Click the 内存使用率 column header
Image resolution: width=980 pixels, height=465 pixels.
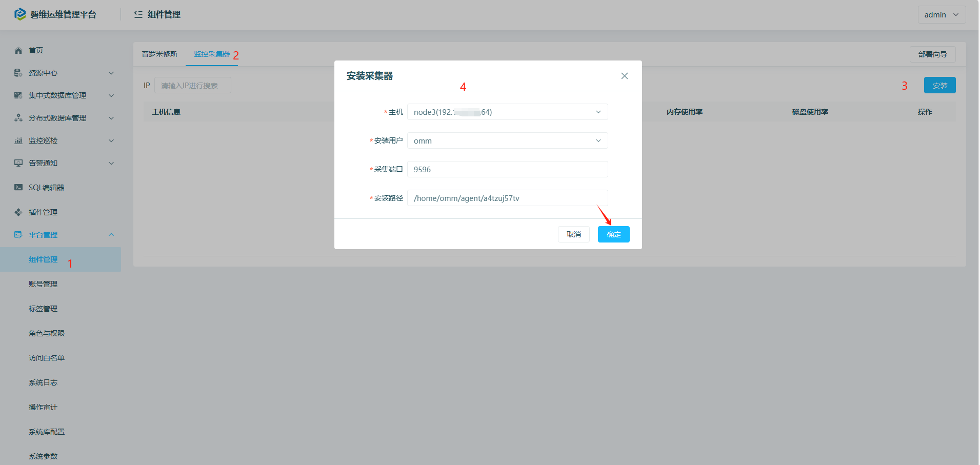click(685, 112)
